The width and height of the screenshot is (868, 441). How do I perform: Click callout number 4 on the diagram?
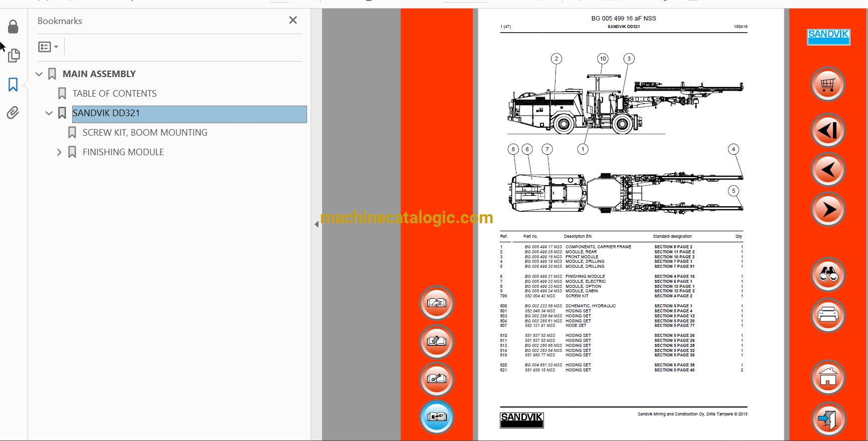(733, 149)
